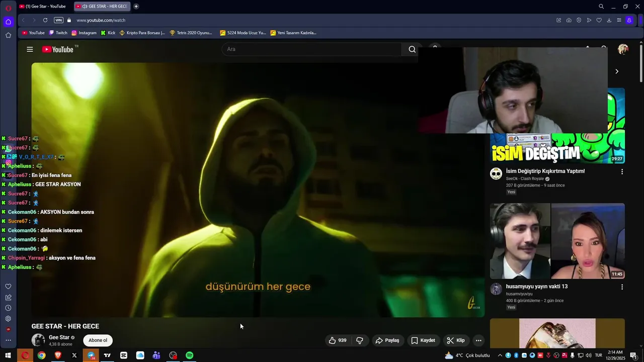Screen dimensions: 644x362
Task: Click the YouTube search magnifier button
Action: (412, 49)
